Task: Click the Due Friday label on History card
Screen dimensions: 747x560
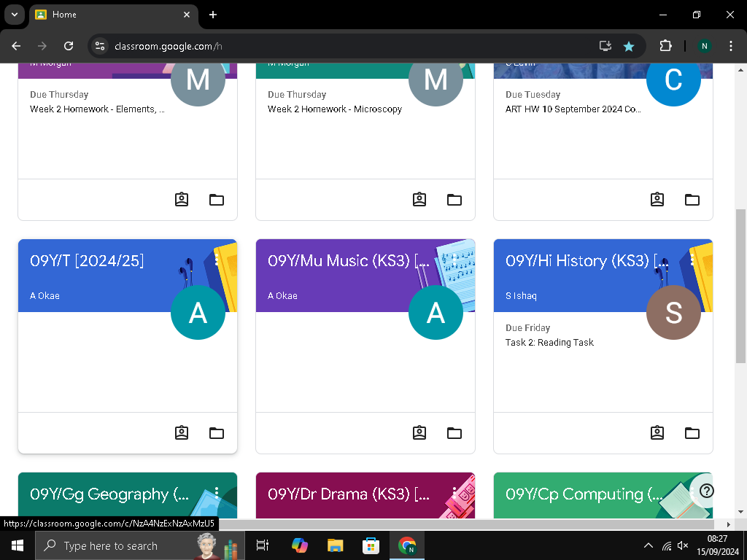Action: (x=528, y=327)
